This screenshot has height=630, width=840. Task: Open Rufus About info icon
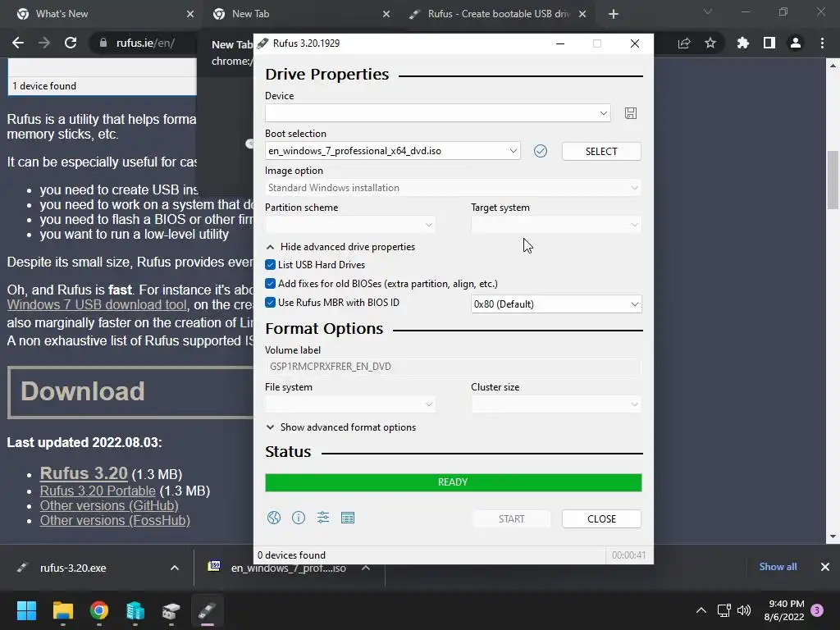click(299, 518)
